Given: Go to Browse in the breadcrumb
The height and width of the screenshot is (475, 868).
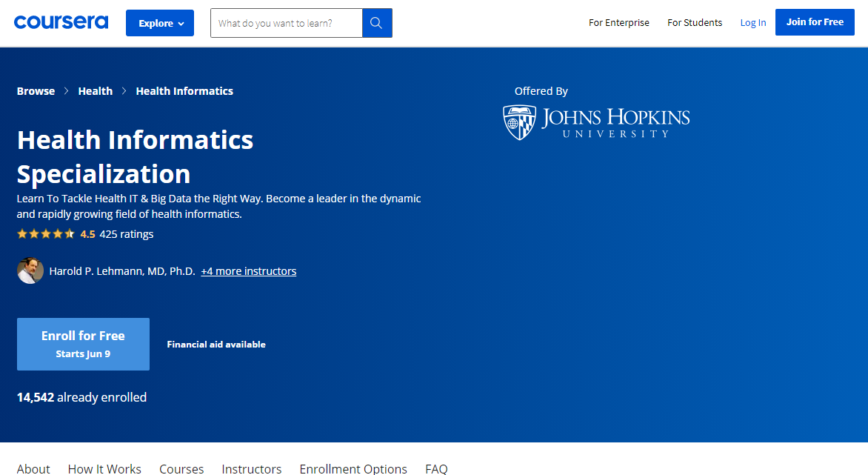Looking at the screenshot, I should [36, 91].
